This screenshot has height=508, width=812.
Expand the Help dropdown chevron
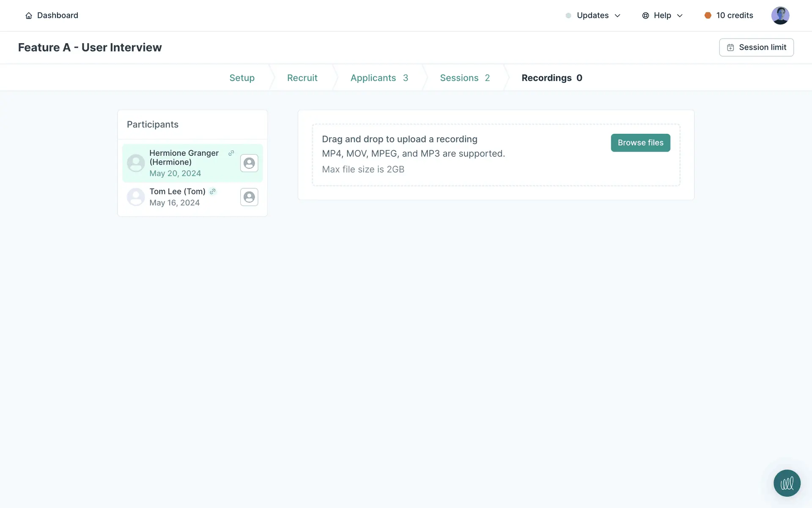pos(680,16)
